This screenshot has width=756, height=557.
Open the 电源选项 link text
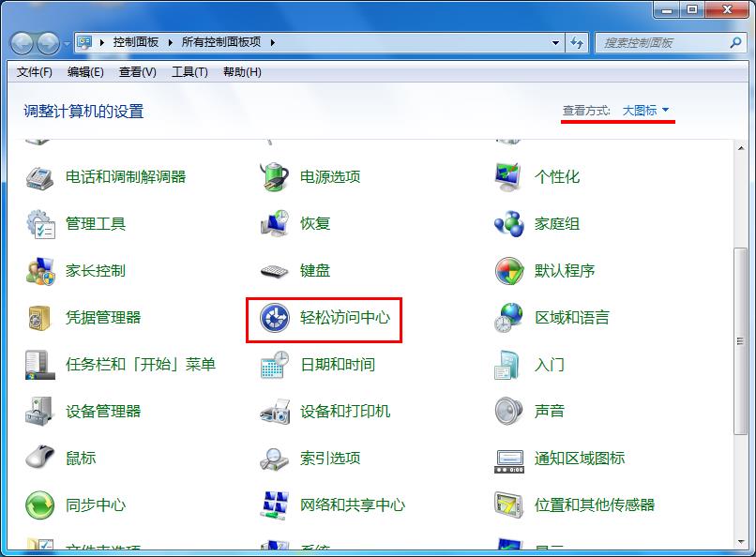pos(330,177)
